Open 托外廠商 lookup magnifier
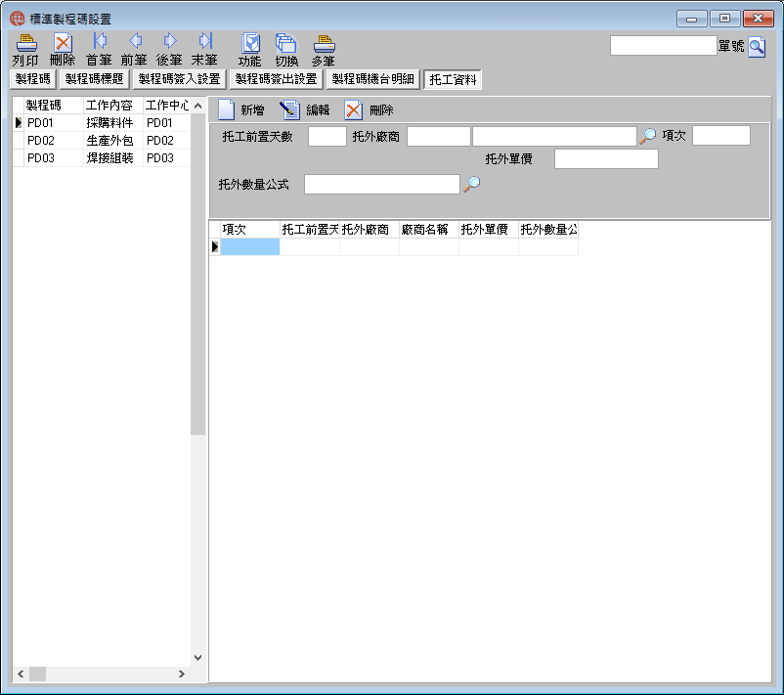Screen dimensions: 784x695 tap(648, 136)
